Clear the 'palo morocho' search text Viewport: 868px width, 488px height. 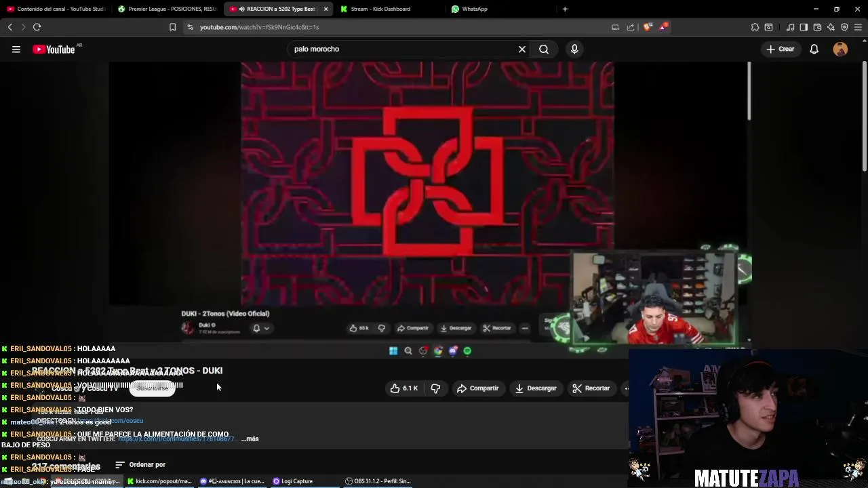pos(522,49)
